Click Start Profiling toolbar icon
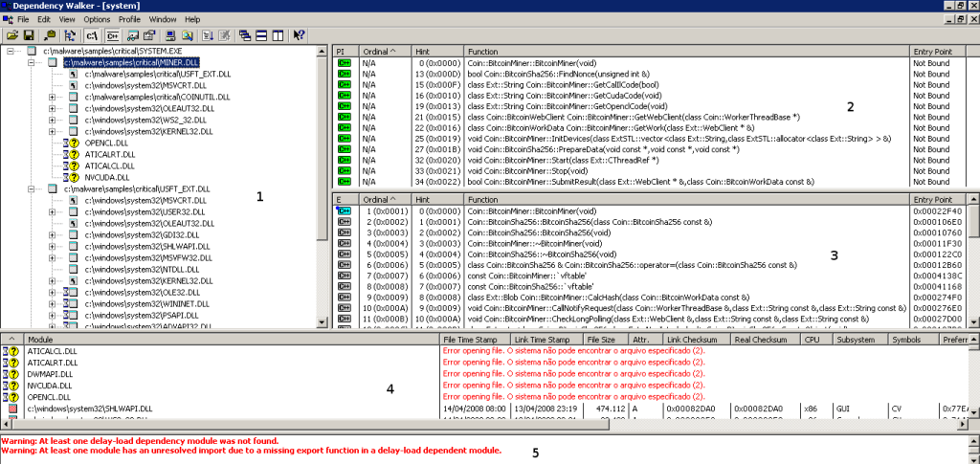980x464 pixels. 208,35
